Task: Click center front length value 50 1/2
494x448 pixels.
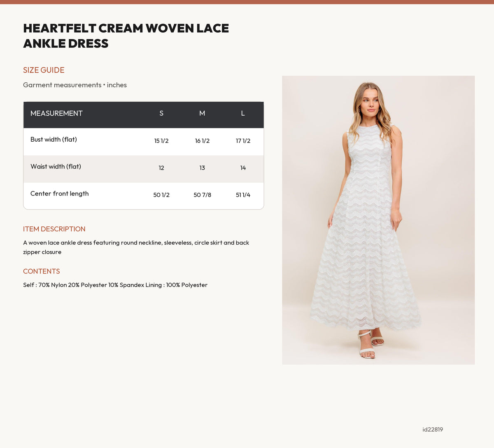Action: pos(161,195)
